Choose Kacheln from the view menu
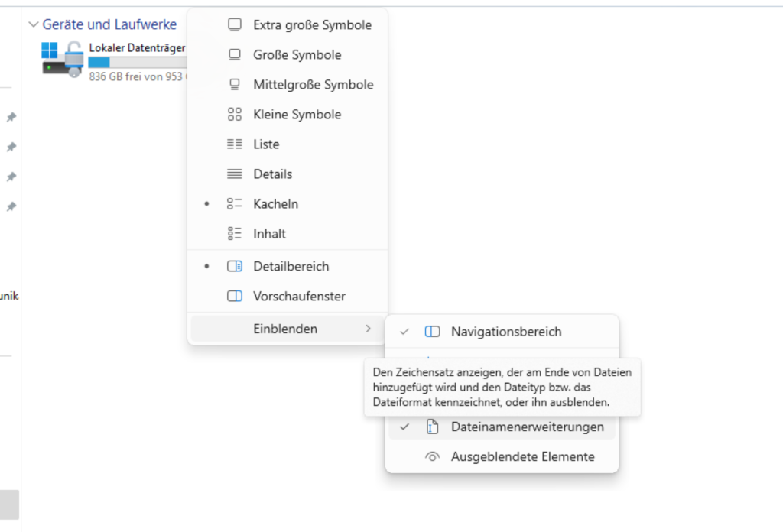 point(275,203)
